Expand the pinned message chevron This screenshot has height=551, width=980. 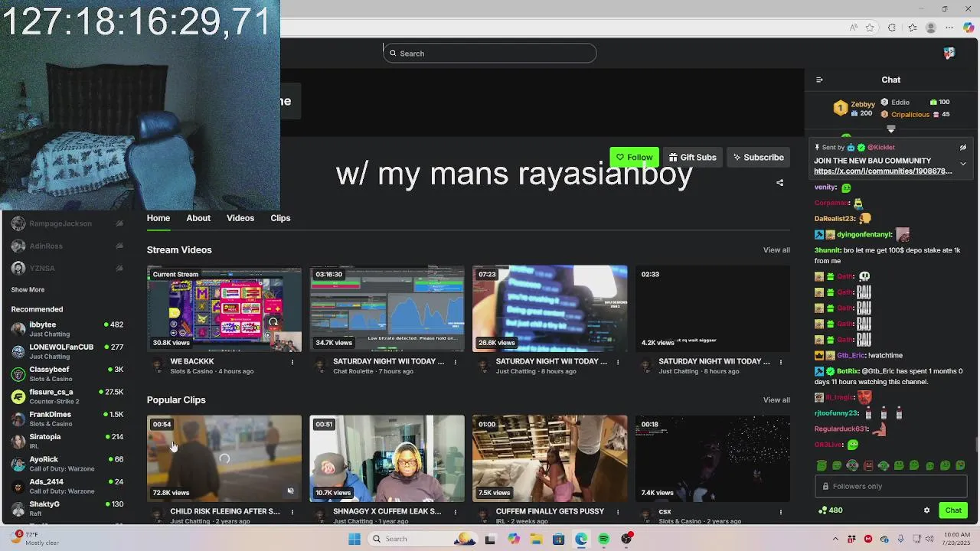coord(963,164)
